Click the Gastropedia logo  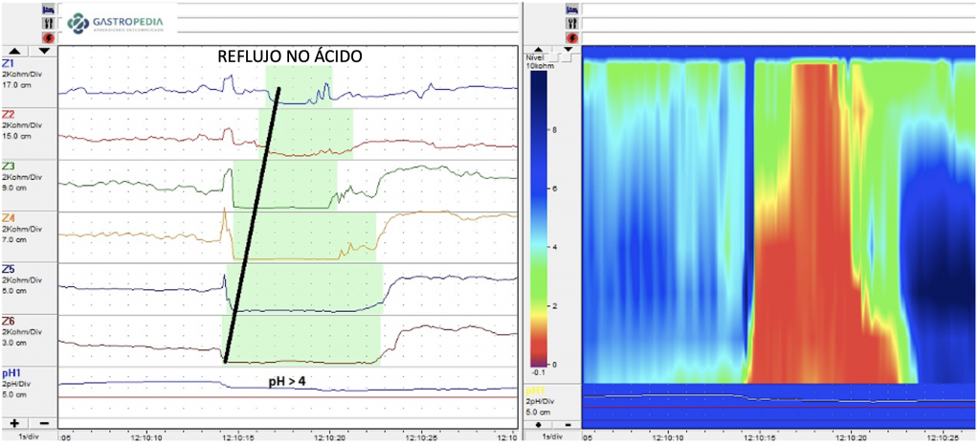[117, 22]
